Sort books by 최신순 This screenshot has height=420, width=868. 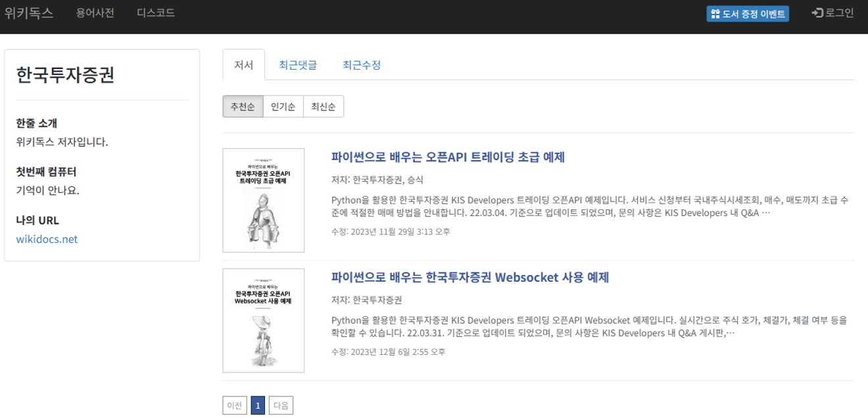click(x=324, y=107)
